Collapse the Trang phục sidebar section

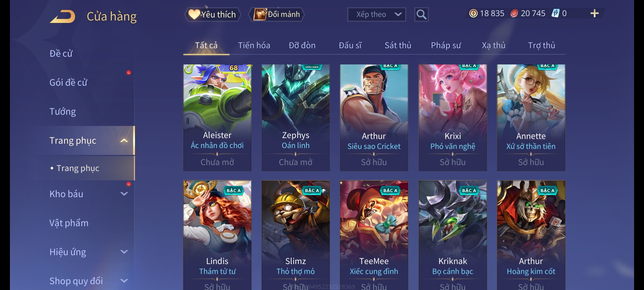click(x=124, y=140)
